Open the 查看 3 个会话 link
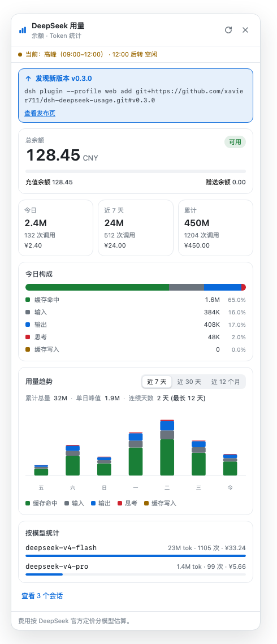 click(42, 595)
